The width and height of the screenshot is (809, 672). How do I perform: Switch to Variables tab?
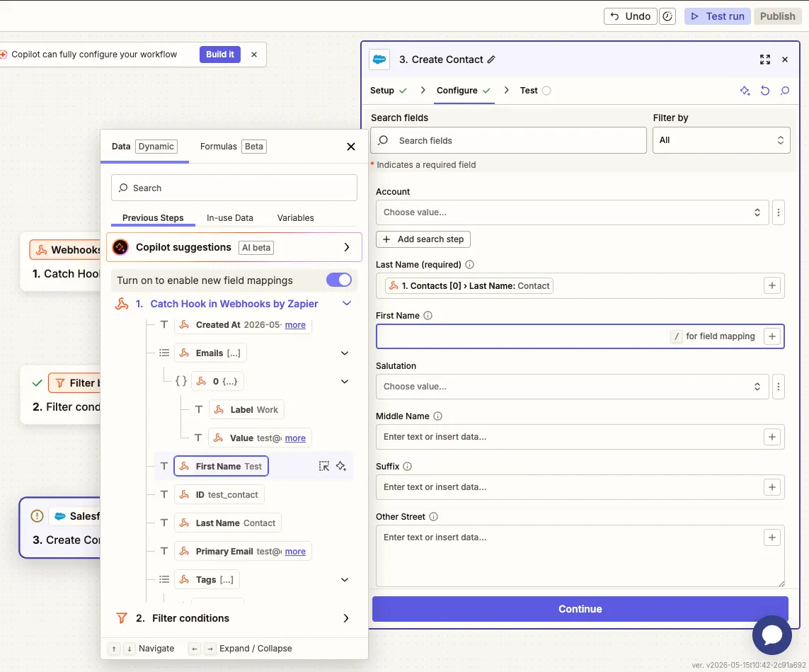point(296,218)
